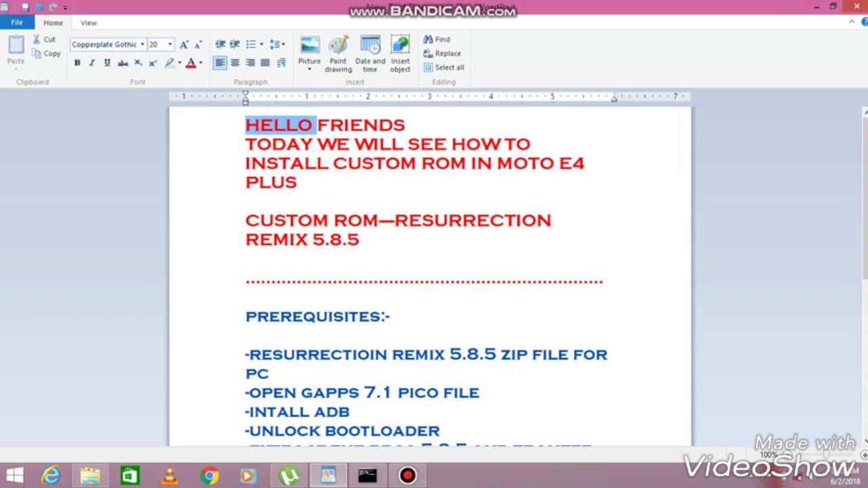
Task: Decrease paragraph indent
Action: pyautogui.click(x=220, y=44)
